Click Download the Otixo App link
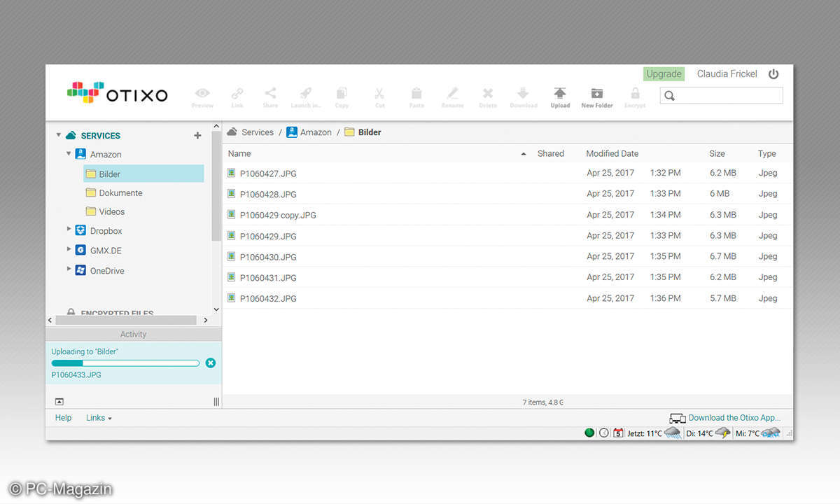Viewport: 840px width, 504px height. (x=734, y=418)
